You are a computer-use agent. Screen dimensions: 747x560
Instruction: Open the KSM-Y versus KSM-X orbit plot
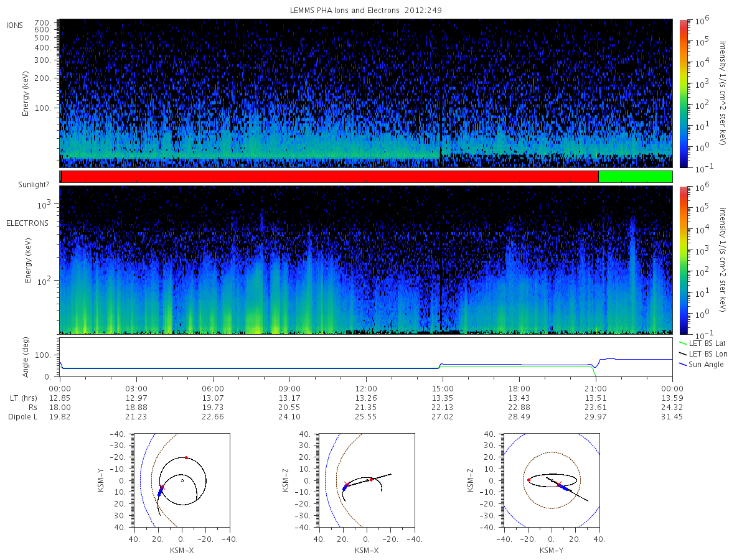tap(181, 480)
